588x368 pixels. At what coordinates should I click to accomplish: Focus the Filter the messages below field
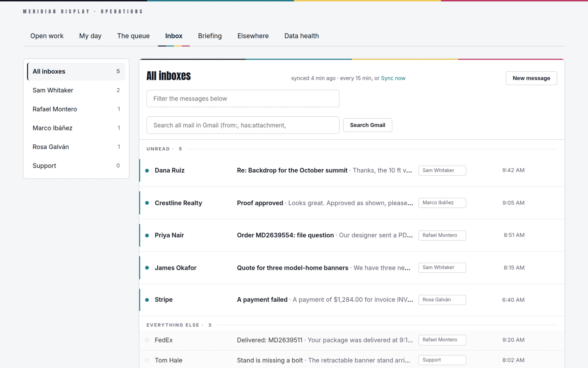click(243, 99)
